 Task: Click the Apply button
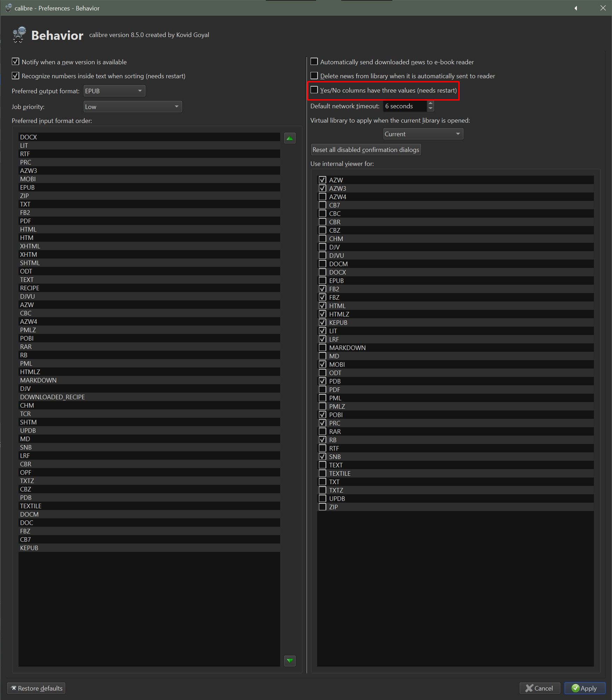tap(585, 688)
